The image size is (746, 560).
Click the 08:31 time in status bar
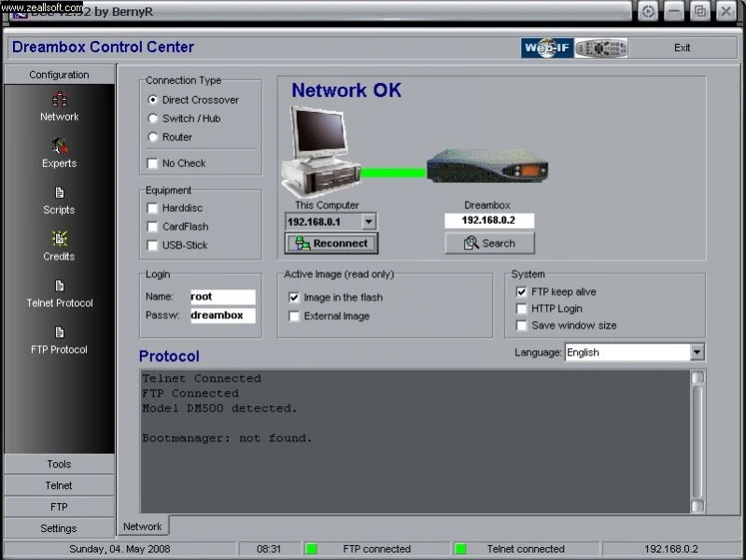point(269,549)
